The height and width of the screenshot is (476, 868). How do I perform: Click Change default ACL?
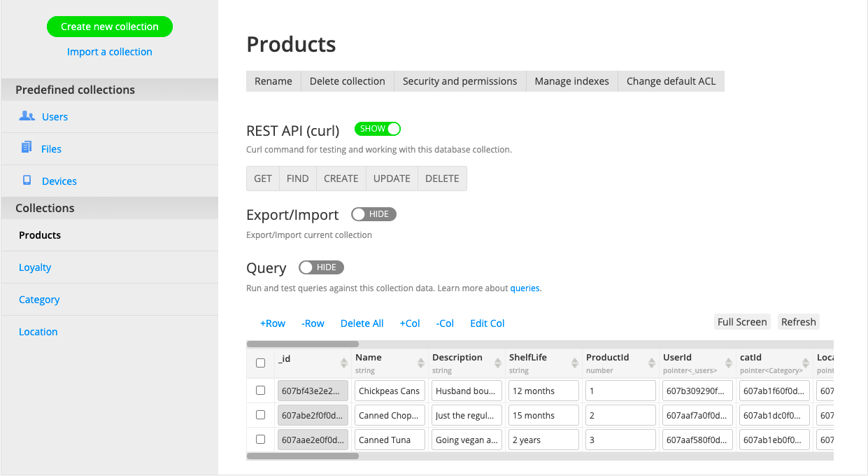click(x=671, y=81)
